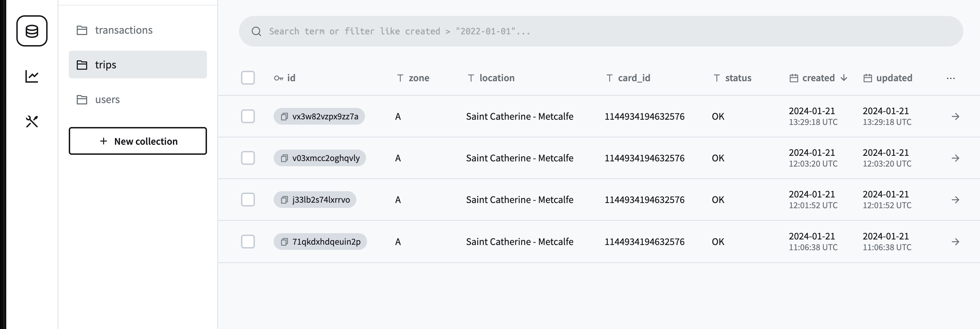Open the column options three-dots menu
The image size is (980, 329).
pyautogui.click(x=950, y=78)
